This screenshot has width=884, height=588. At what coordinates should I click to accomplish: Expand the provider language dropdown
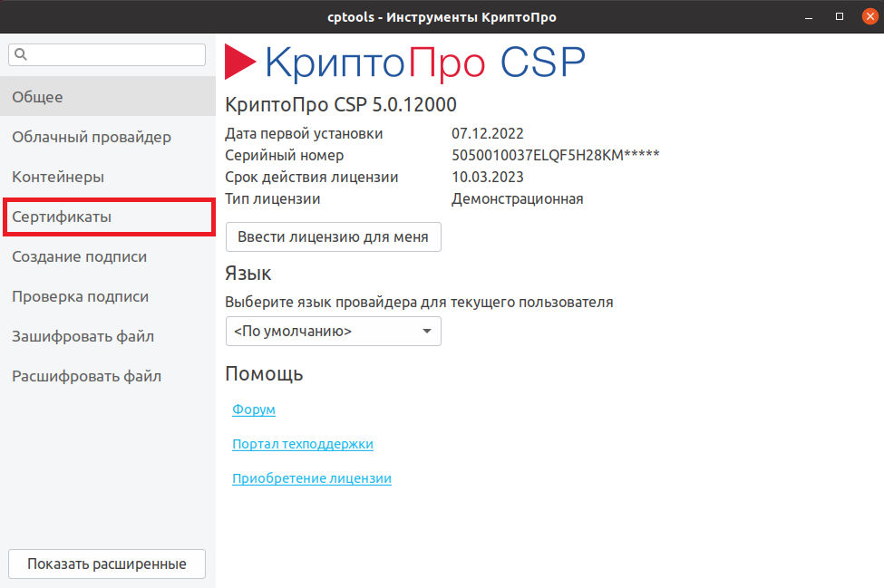(x=333, y=332)
